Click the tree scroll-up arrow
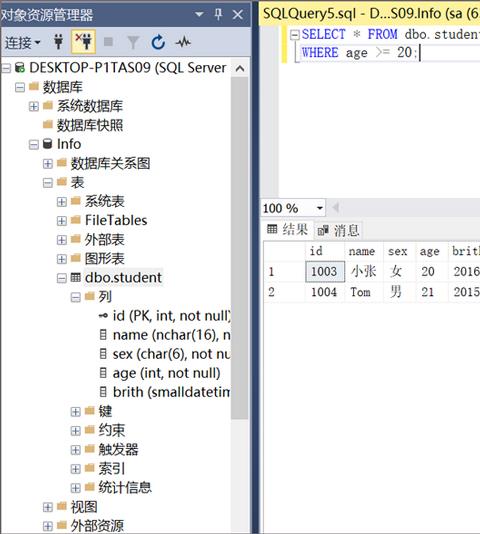 [240, 68]
